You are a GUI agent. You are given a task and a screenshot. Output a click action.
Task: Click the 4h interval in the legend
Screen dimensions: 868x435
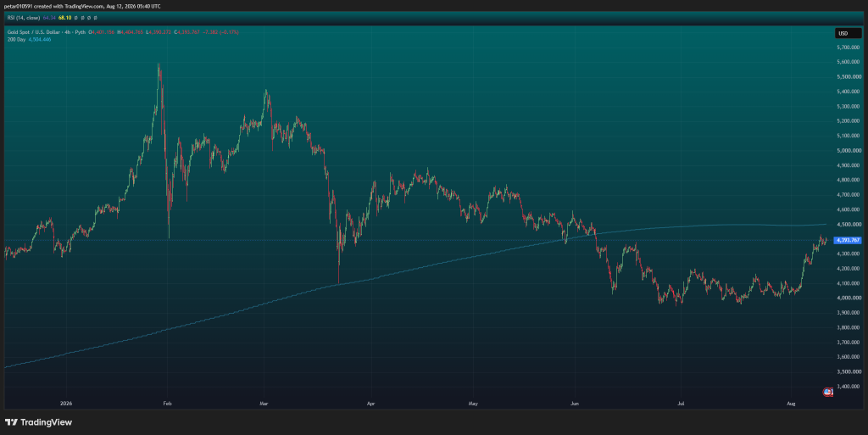(68, 32)
